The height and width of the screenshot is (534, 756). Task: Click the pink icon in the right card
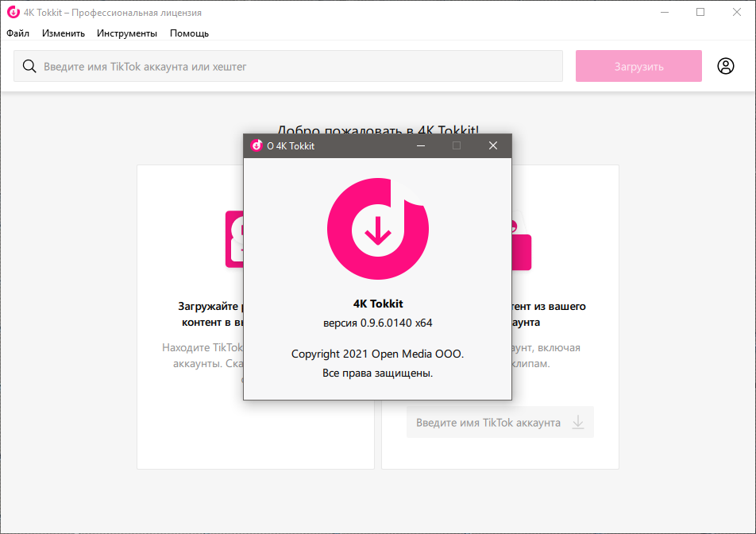(x=522, y=245)
